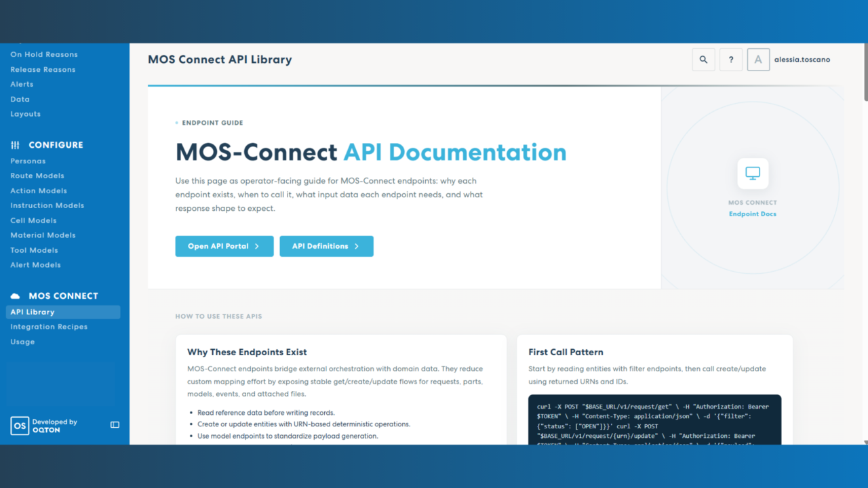Go to Alerts in the sidebar
Image resolution: width=868 pixels, height=488 pixels.
pos(22,84)
